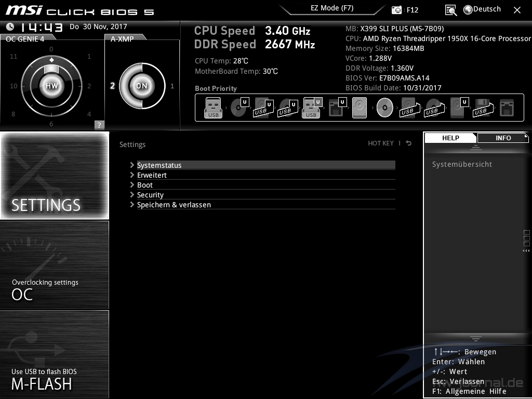Click the DDR Voltage 1.360V reading
Viewport: 532px width, 399px height.
click(x=379, y=68)
